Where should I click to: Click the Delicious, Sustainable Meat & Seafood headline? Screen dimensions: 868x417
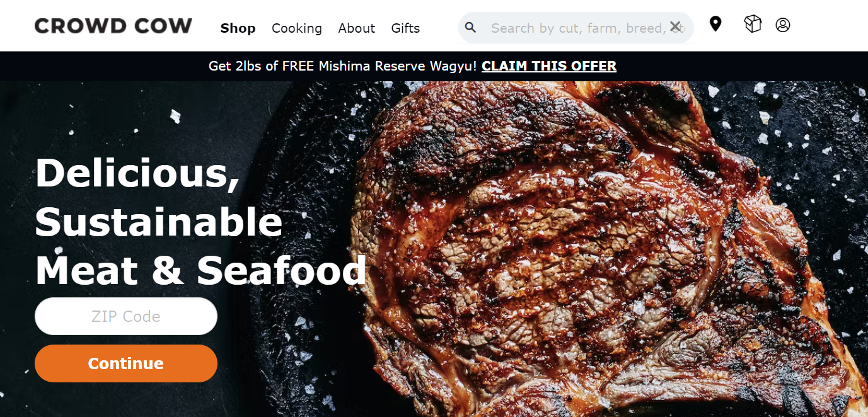click(200, 222)
